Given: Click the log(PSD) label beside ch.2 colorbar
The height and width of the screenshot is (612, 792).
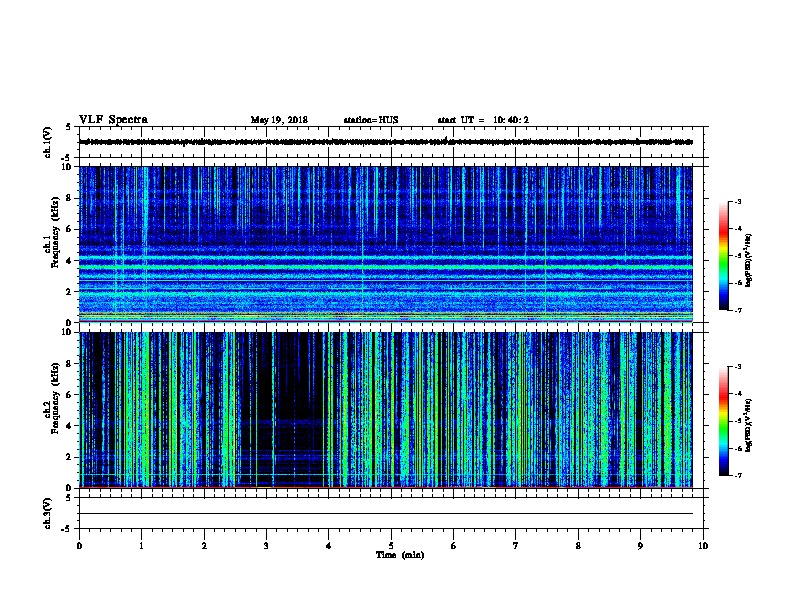Looking at the screenshot, I should click(749, 425).
